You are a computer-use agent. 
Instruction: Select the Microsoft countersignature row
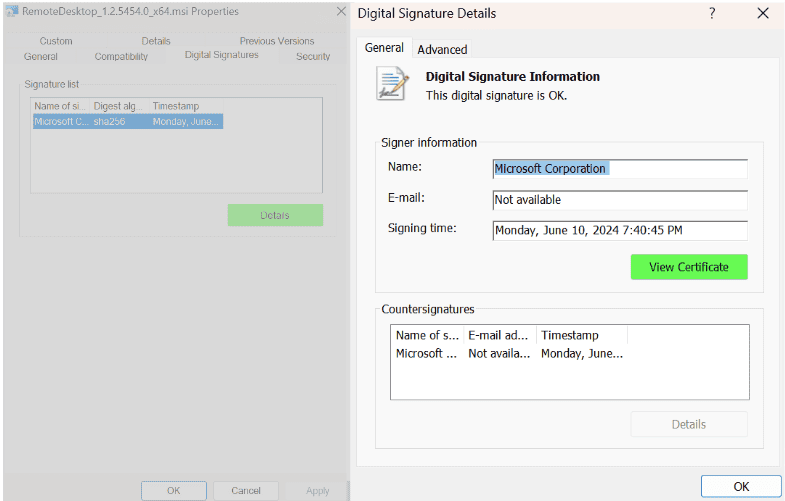[510, 353]
